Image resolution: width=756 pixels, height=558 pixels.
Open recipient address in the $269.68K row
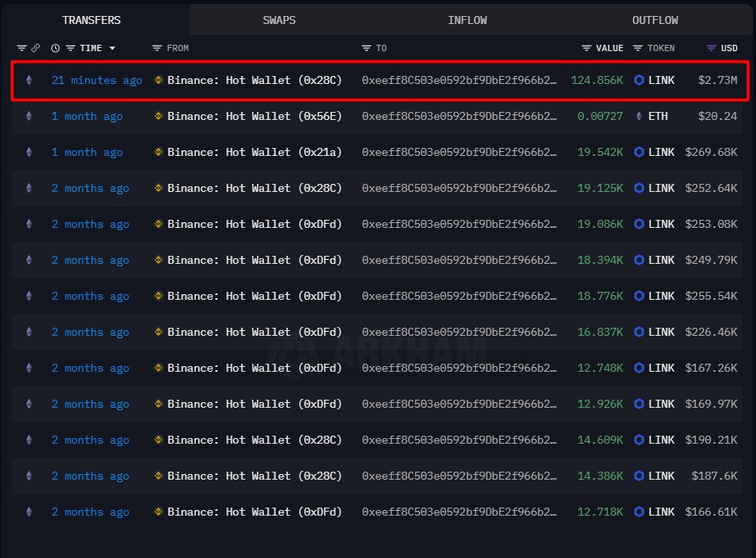click(459, 152)
